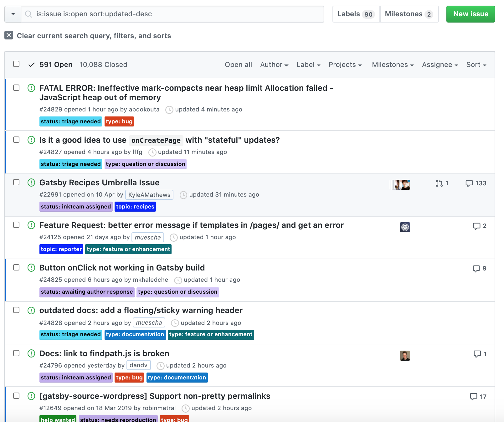504x422 pixels.
Task: Open FATAL ERROR heap out of memory issue
Action: [186, 93]
